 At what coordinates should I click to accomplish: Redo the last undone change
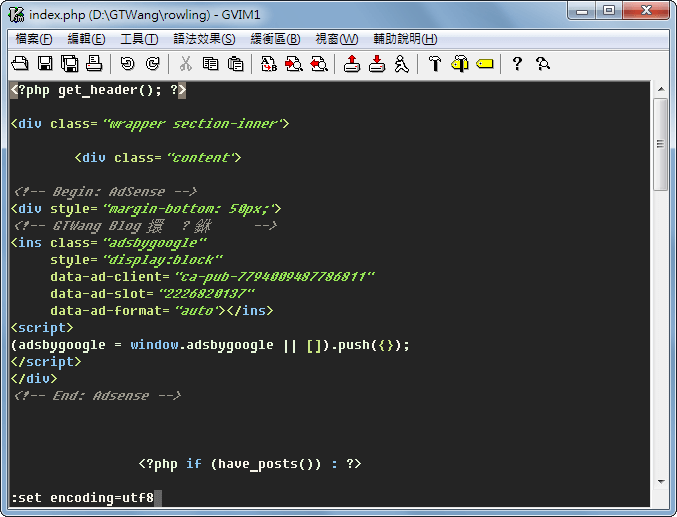click(x=152, y=64)
